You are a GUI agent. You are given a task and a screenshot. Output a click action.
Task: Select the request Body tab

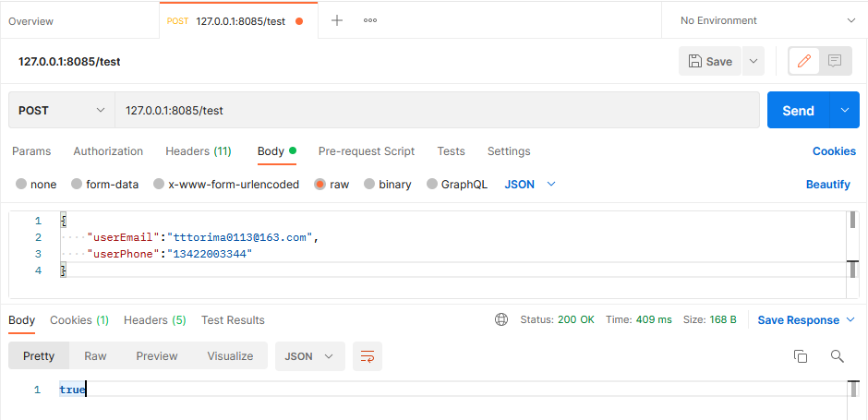pos(277,151)
